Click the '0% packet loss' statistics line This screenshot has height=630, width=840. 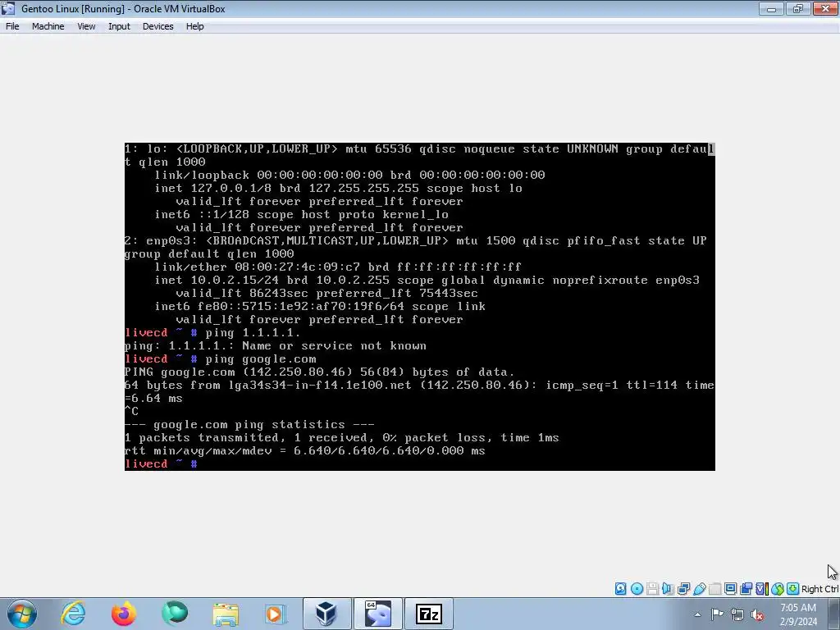(x=342, y=438)
